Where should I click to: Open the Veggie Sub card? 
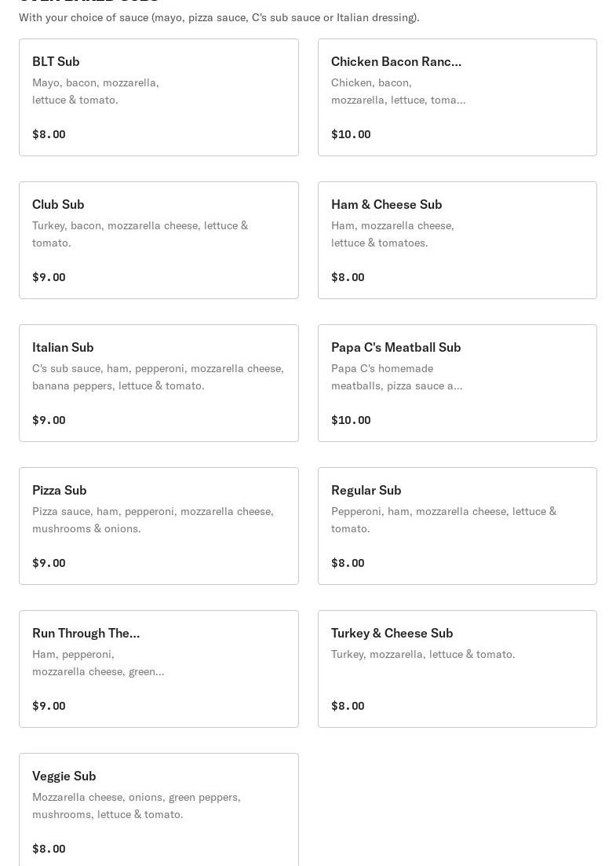click(x=159, y=809)
